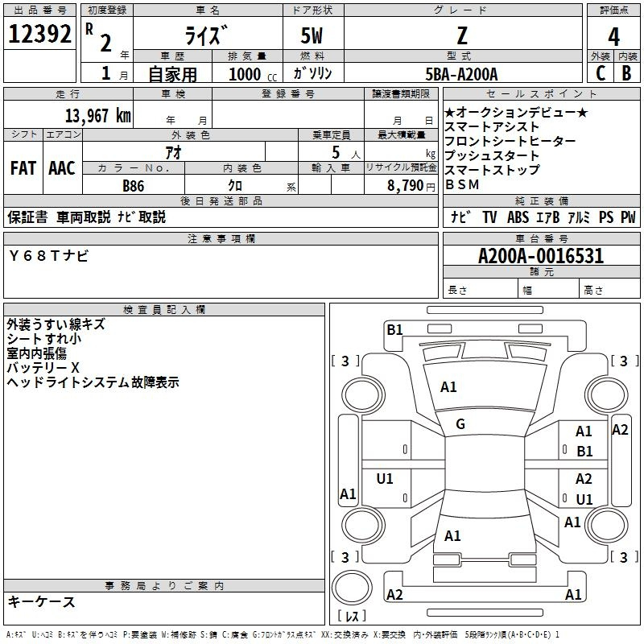Select the 注意事項欄 section header
Image resolution: width=644 pixels, height=644 pixels.
click(x=221, y=238)
